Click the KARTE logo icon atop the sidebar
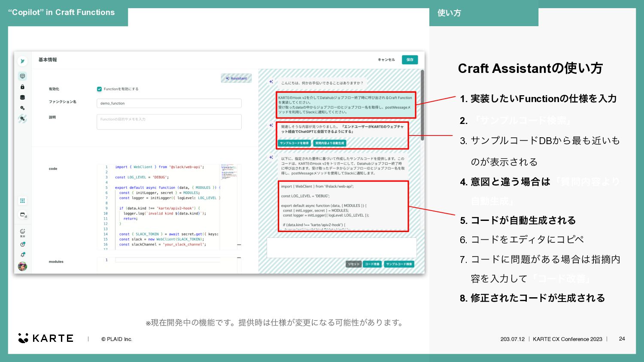644x362 pixels. (22, 61)
